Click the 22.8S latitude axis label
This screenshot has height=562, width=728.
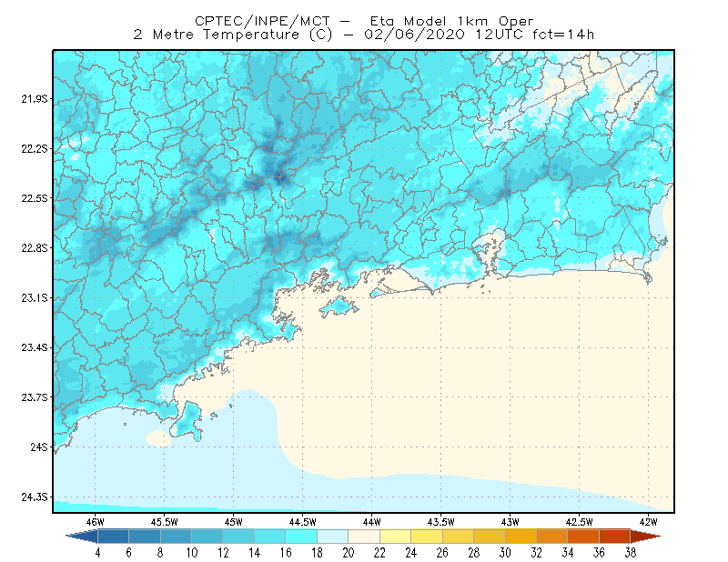point(35,248)
